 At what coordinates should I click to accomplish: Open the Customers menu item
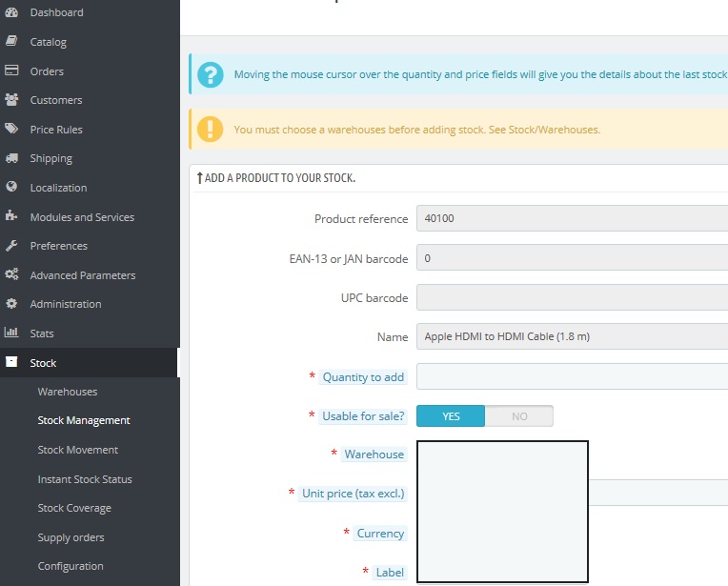click(x=56, y=100)
